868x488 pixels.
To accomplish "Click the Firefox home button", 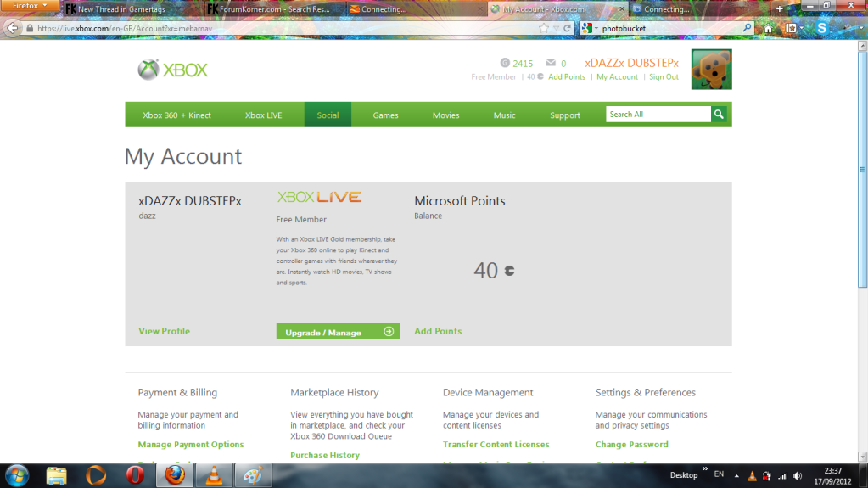I will pyautogui.click(x=769, y=28).
